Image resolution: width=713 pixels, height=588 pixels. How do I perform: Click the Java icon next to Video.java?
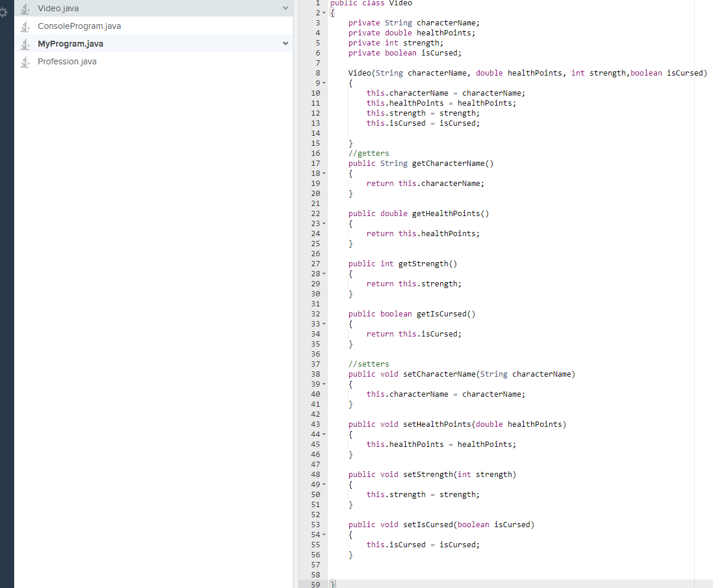(25, 8)
